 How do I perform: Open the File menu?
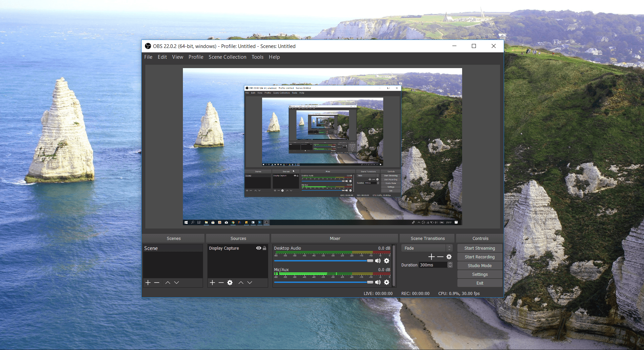point(148,57)
